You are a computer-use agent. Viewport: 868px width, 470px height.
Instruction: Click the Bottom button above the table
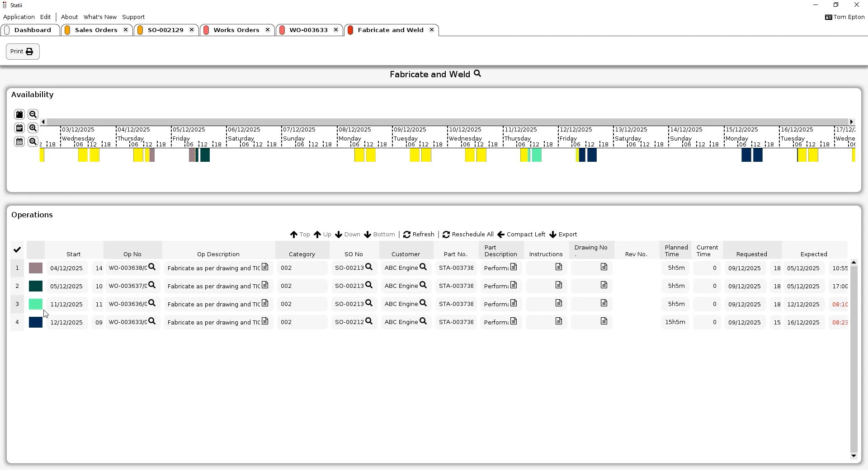click(x=379, y=235)
